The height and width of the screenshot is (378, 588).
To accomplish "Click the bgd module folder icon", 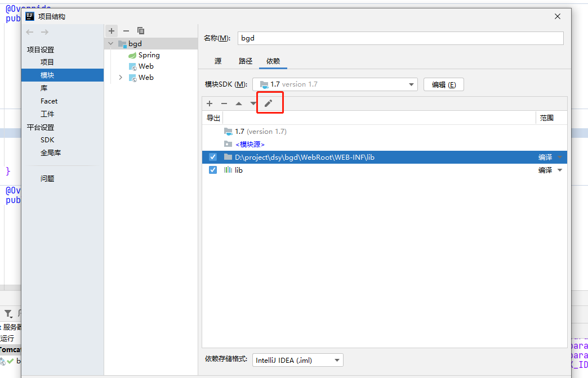I will click(122, 44).
